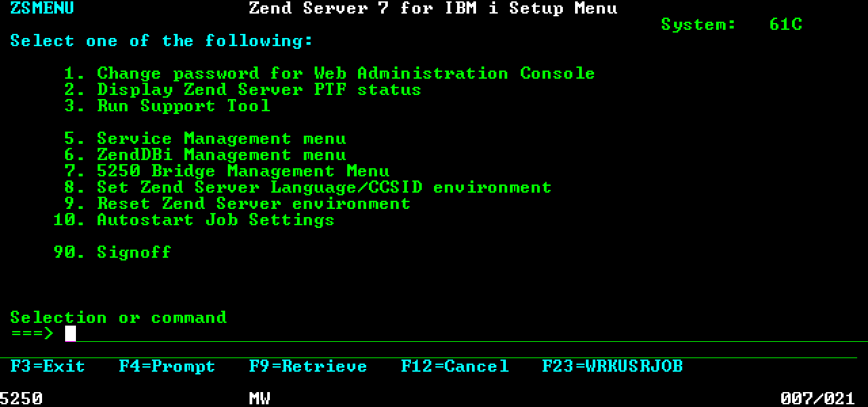The image size is (868, 407).
Task: Open 5250 Bridge Management Menu option
Action: (x=226, y=171)
